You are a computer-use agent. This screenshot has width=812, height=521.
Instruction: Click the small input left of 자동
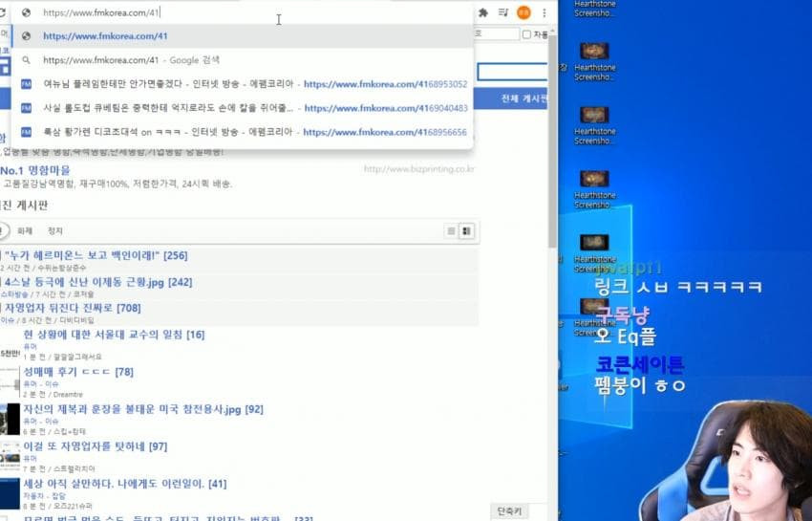click(x=496, y=34)
